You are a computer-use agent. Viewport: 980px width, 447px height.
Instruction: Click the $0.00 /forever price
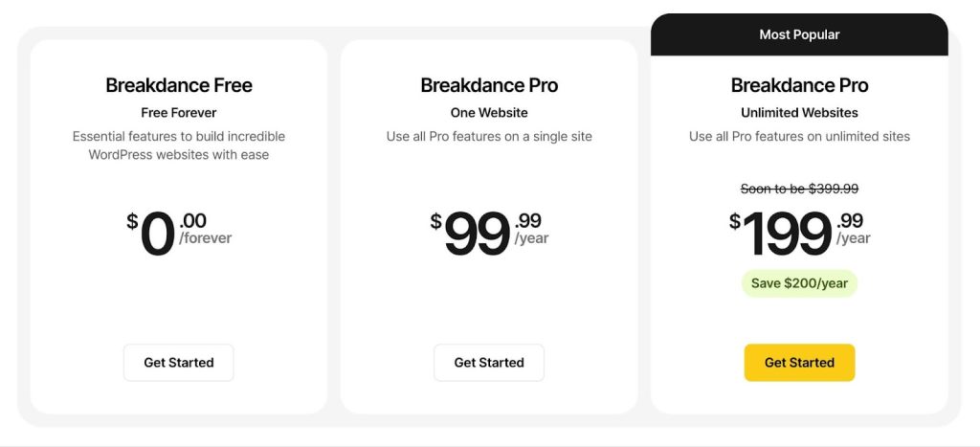tap(179, 234)
